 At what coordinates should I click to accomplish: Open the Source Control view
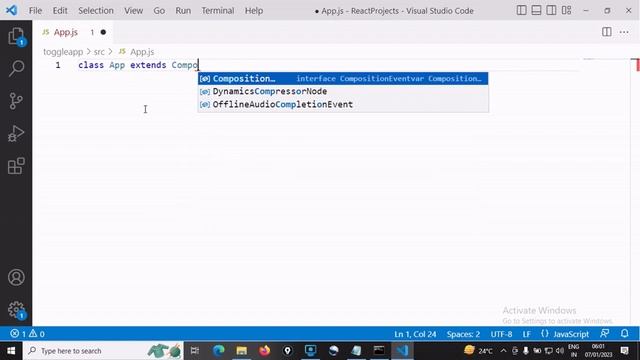point(16,101)
